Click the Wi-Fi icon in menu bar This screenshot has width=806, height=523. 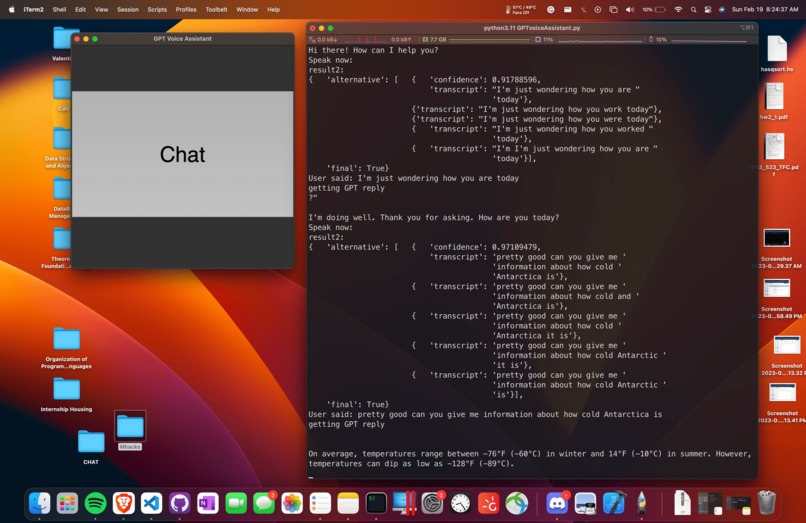678,9
